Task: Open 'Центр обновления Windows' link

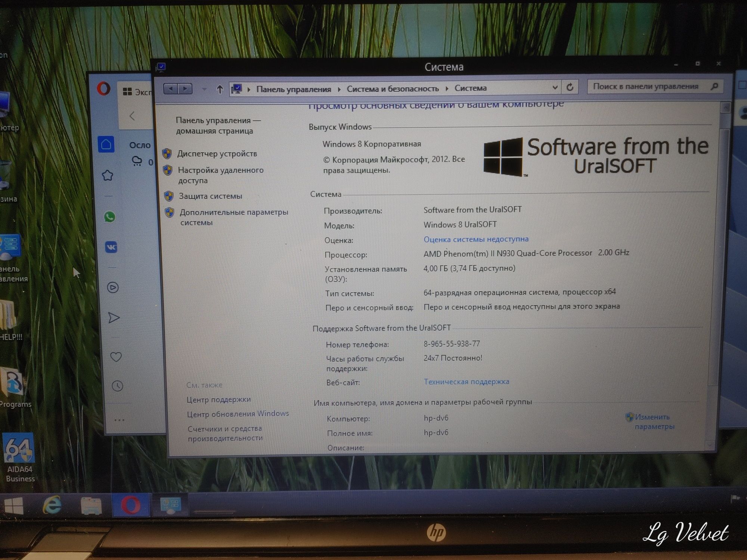Action: [x=238, y=414]
